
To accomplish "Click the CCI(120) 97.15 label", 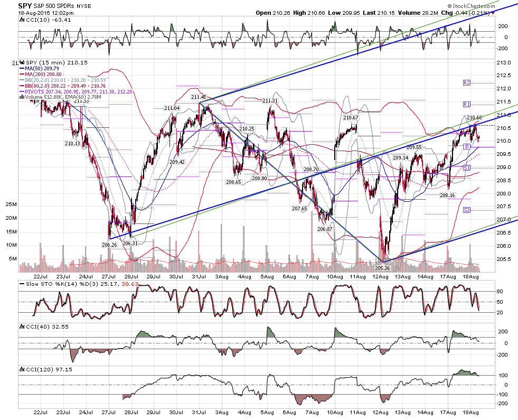I will click(x=49, y=369).
